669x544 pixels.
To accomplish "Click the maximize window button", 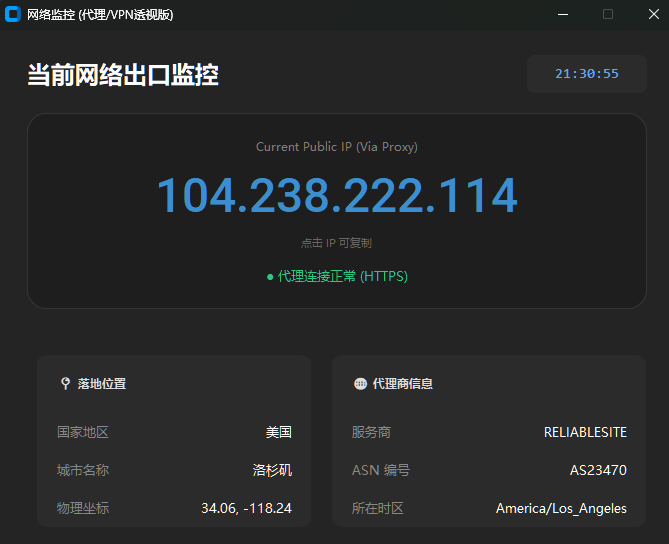I will click(608, 15).
